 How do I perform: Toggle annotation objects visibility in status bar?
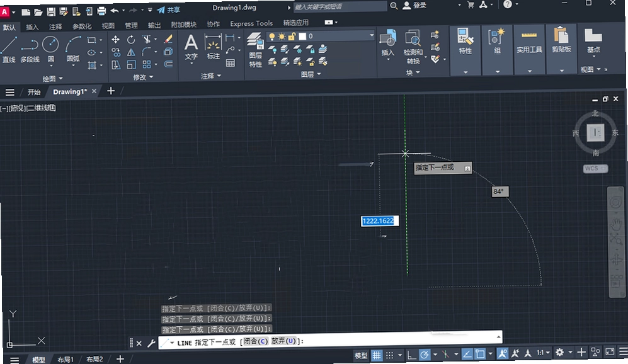pos(502,353)
